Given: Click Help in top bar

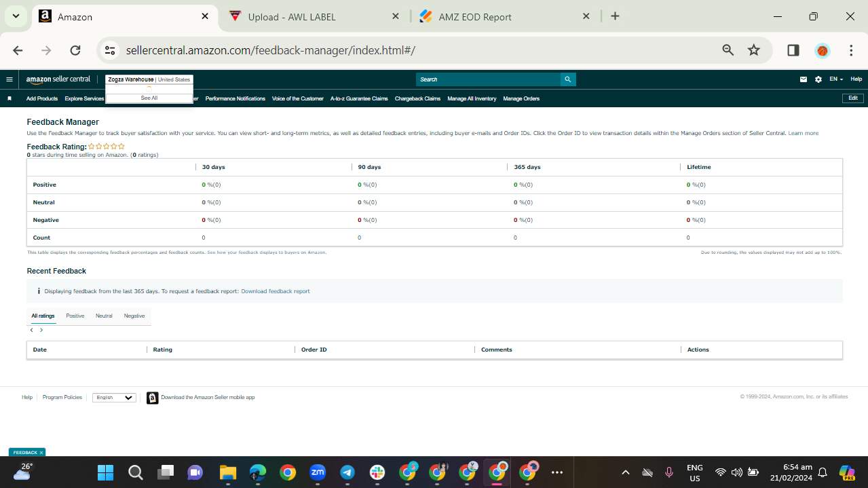Looking at the screenshot, I should (x=856, y=79).
